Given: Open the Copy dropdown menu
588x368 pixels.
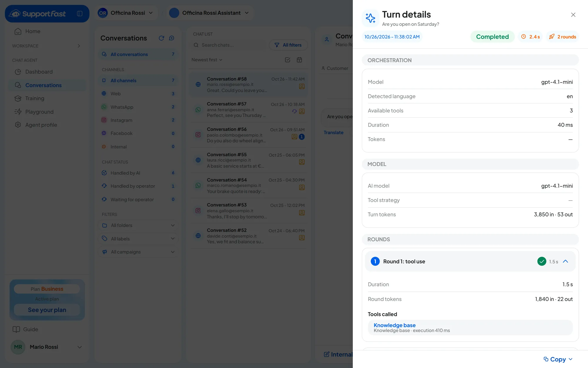Looking at the screenshot, I should coord(558,359).
